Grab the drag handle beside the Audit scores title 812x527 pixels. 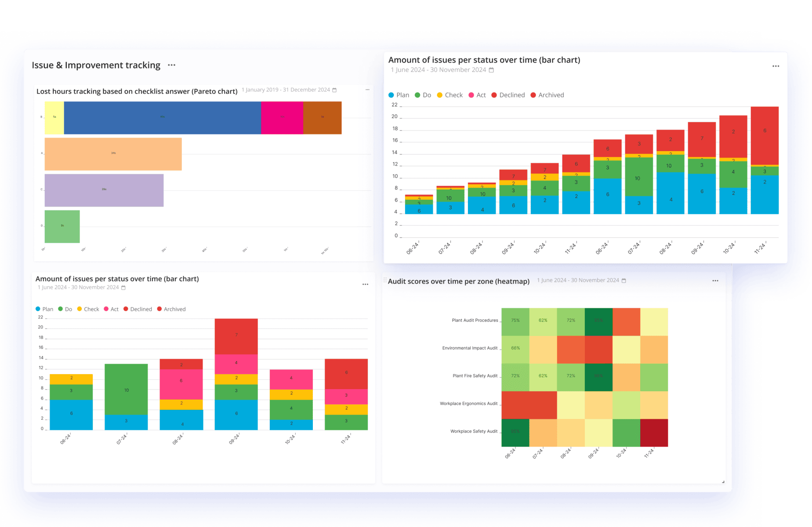[385, 281]
